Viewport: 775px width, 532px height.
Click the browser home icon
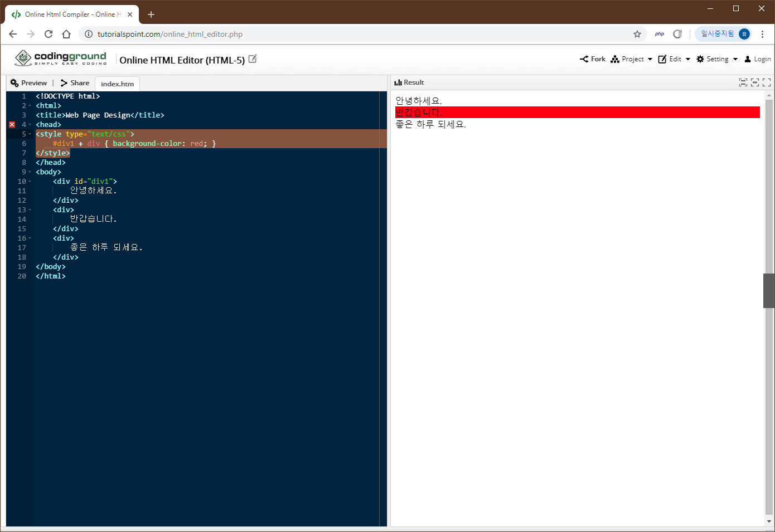tap(66, 34)
